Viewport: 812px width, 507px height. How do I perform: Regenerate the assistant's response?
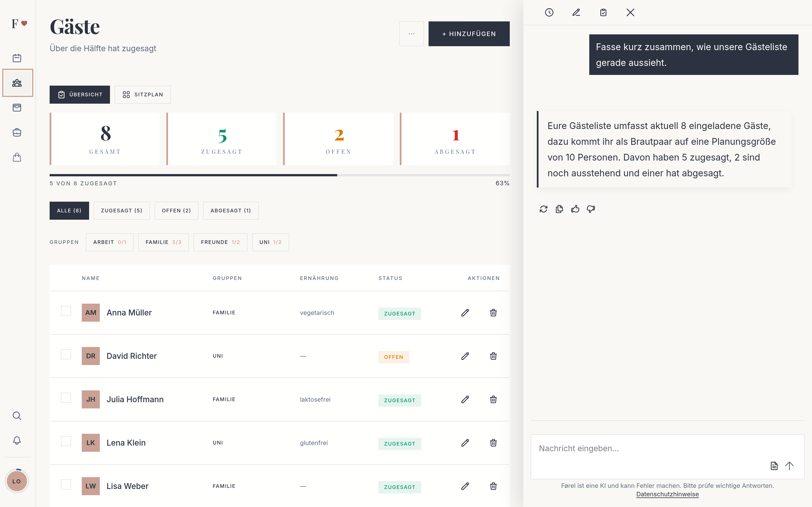[543, 209]
